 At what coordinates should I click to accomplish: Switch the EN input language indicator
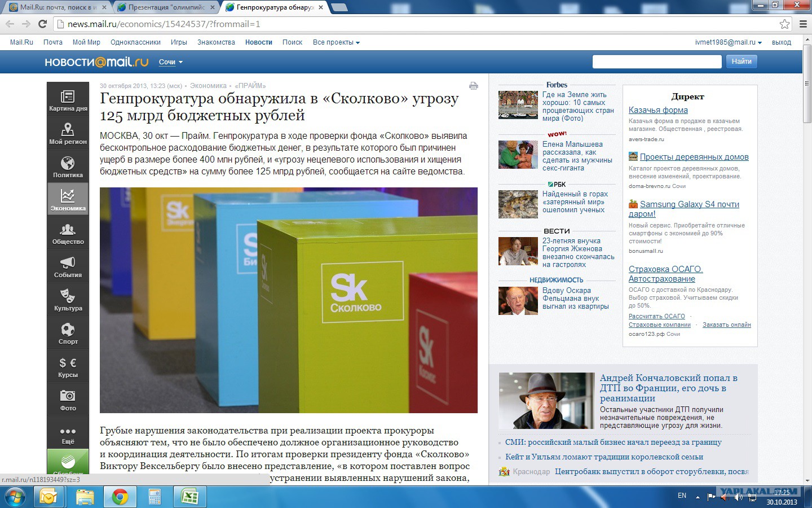pos(682,496)
